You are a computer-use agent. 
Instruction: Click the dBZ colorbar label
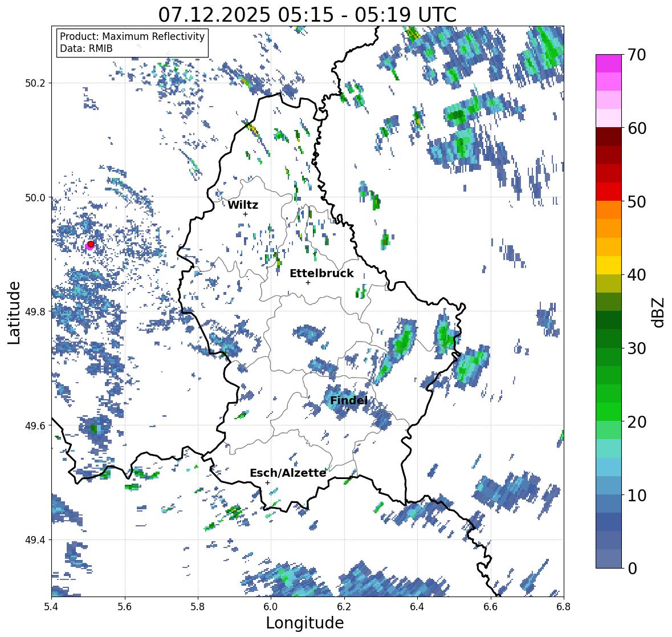[659, 311]
